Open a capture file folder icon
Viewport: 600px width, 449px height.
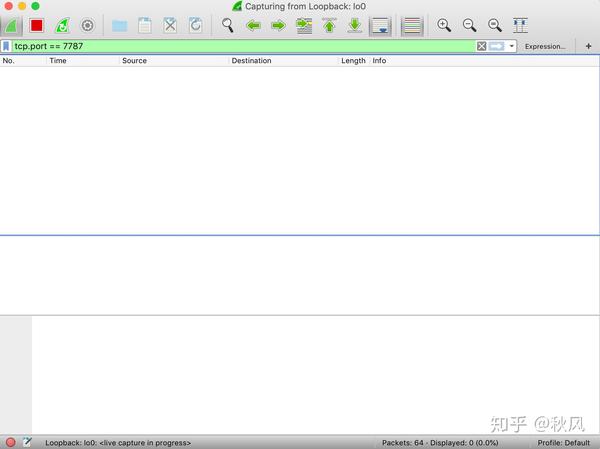pos(119,26)
